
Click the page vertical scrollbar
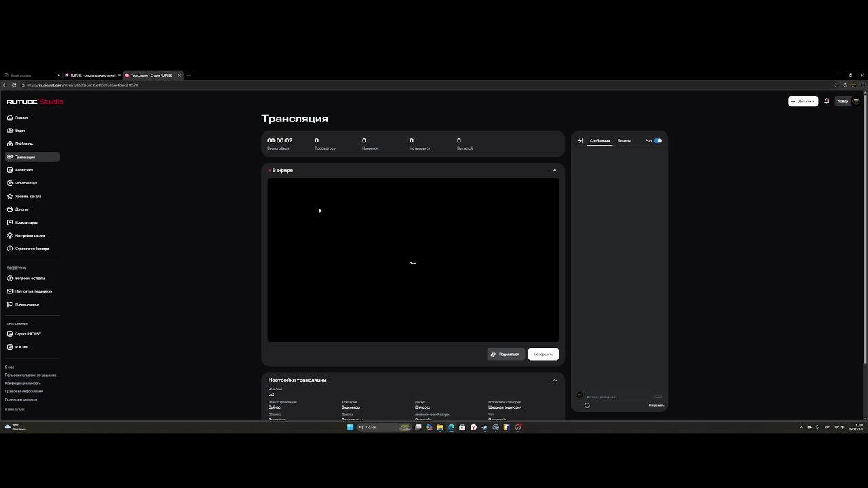point(865,230)
